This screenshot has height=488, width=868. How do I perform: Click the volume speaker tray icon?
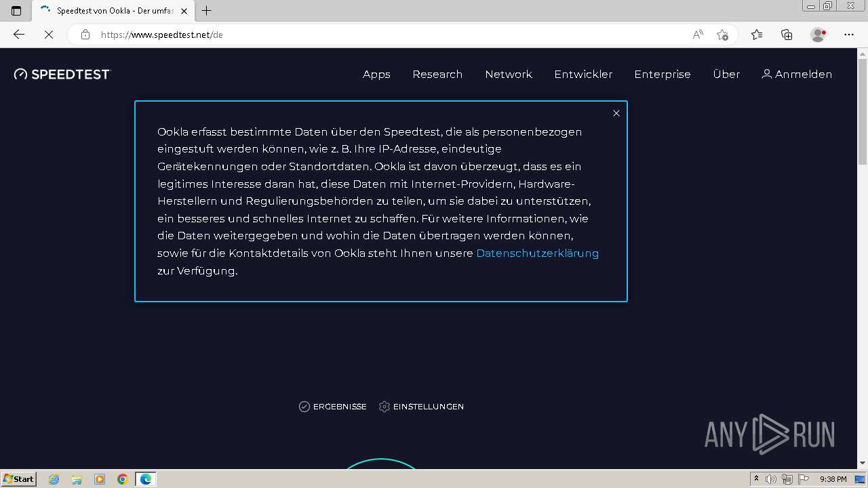click(771, 479)
